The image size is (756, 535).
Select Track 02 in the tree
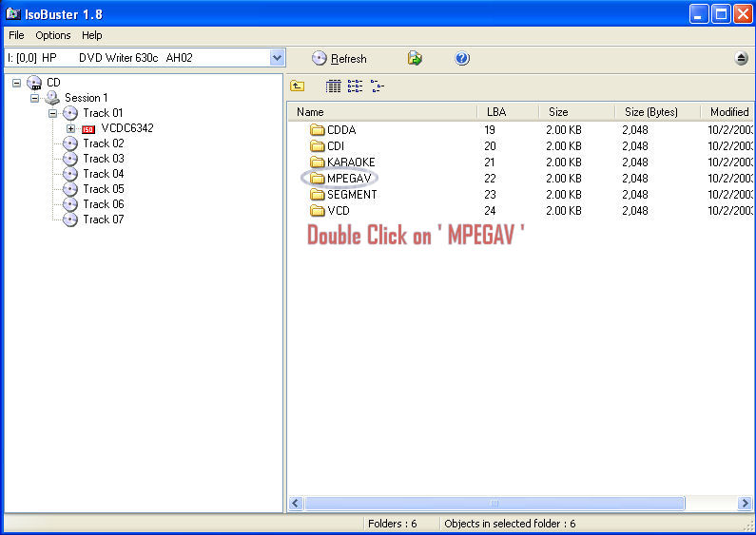click(104, 143)
